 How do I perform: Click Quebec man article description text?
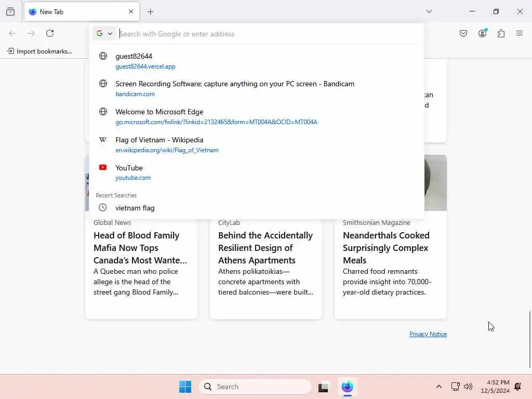pyautogui.click(x=136, y=282)
